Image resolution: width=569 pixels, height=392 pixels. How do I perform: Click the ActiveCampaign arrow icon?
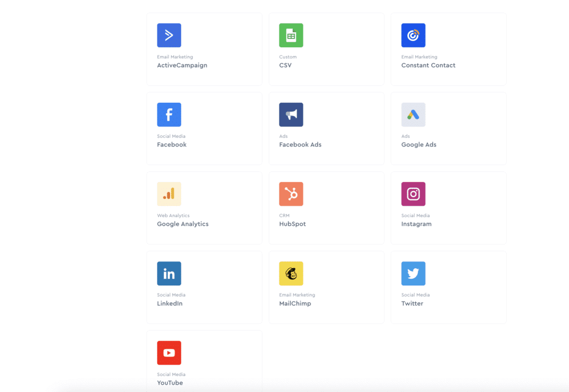[169, 36]
